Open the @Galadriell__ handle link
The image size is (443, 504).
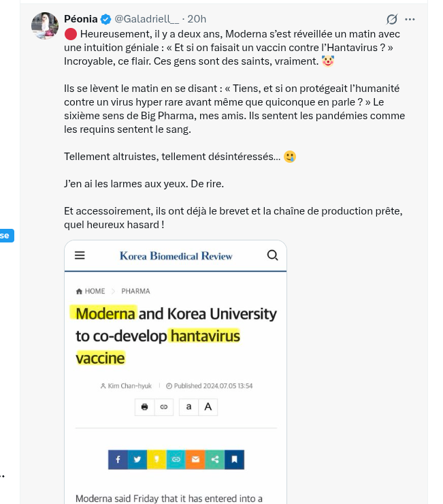[146, 19]
